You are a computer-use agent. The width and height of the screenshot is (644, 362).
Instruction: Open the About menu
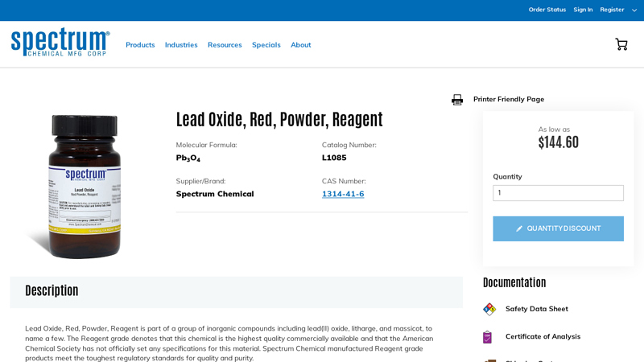[300, 45]
